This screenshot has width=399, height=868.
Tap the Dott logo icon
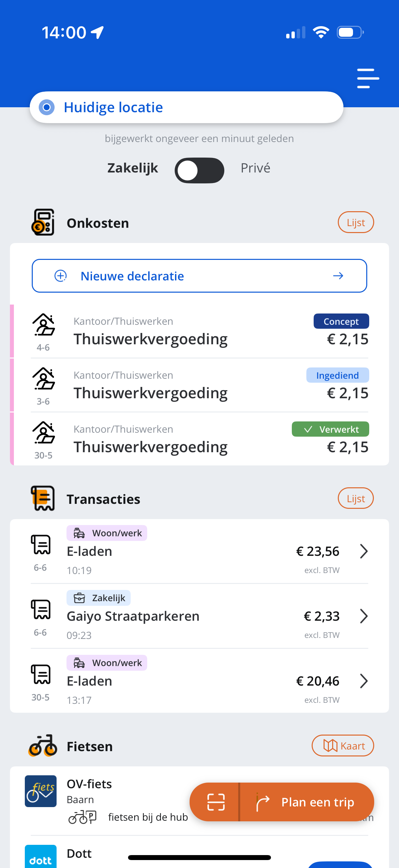point(41,856)
